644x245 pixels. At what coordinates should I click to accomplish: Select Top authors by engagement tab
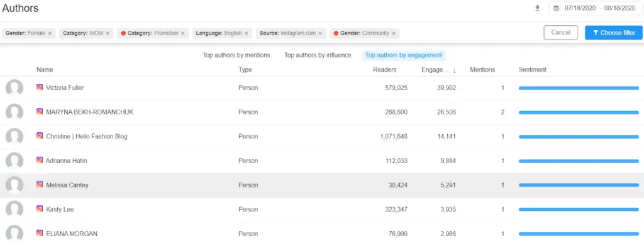pos(404,55)
